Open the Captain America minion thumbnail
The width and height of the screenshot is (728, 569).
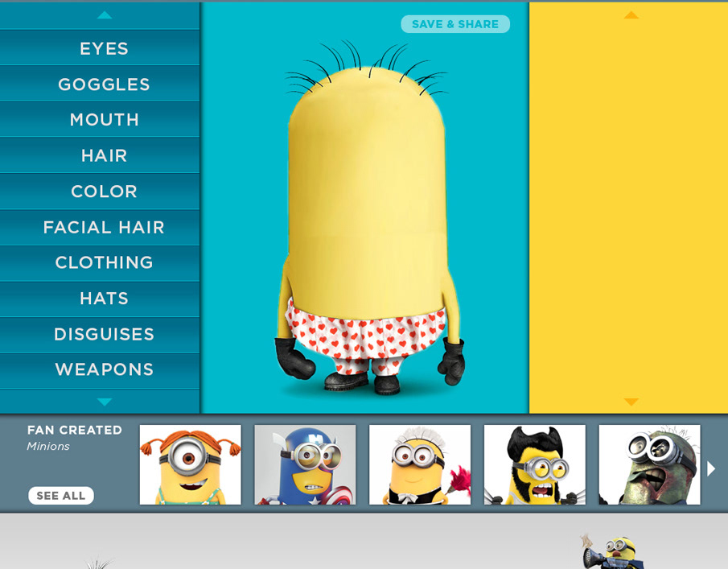[305, 464]
